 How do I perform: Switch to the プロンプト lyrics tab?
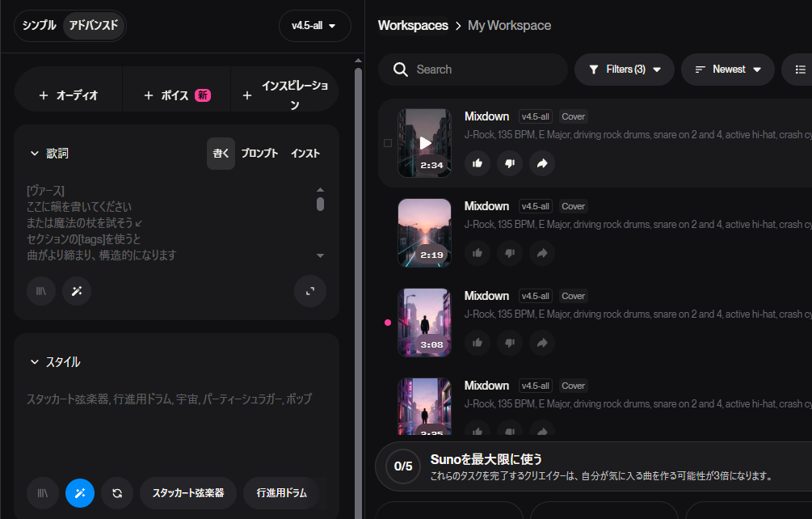click(259, 154)
